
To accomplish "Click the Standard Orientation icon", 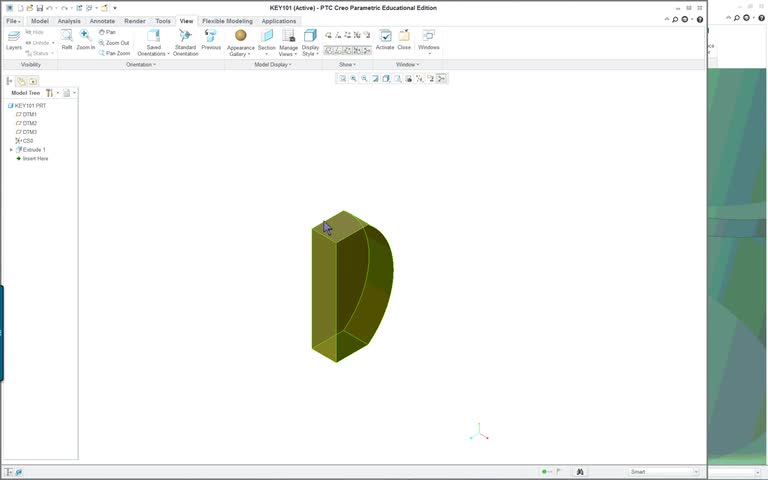I will click(x=185, y=42).
